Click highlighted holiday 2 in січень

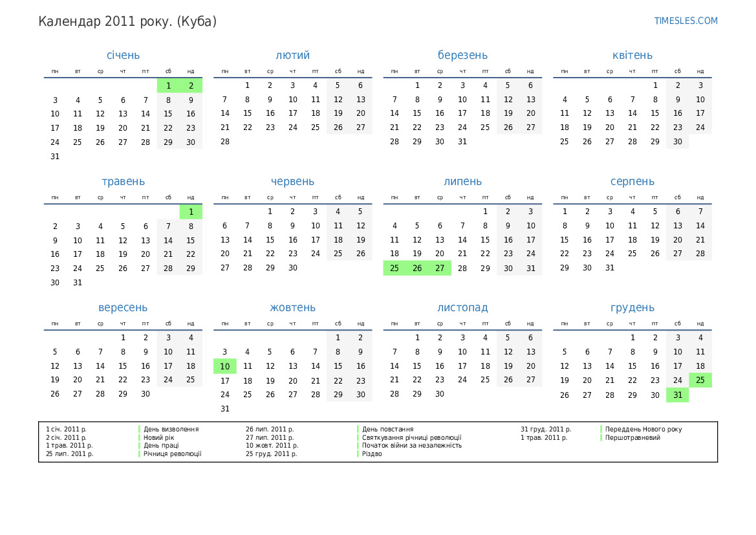[x=191, y=85]
